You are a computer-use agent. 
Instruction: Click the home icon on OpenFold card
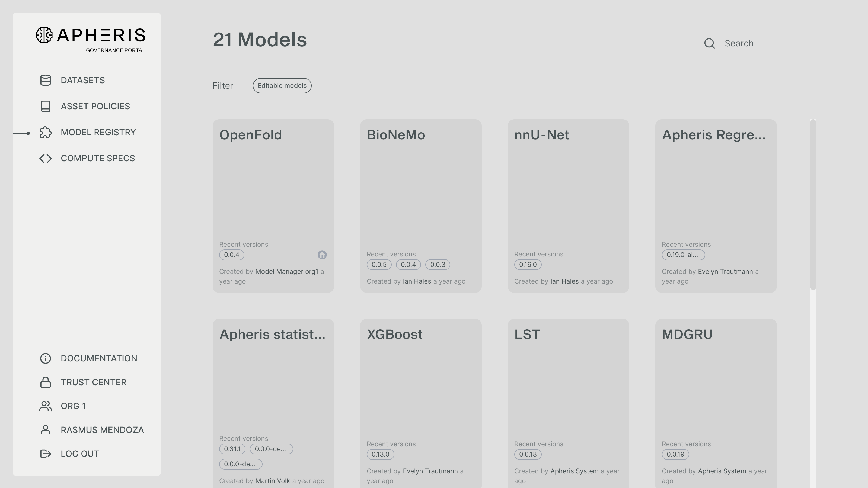[322, 255]
